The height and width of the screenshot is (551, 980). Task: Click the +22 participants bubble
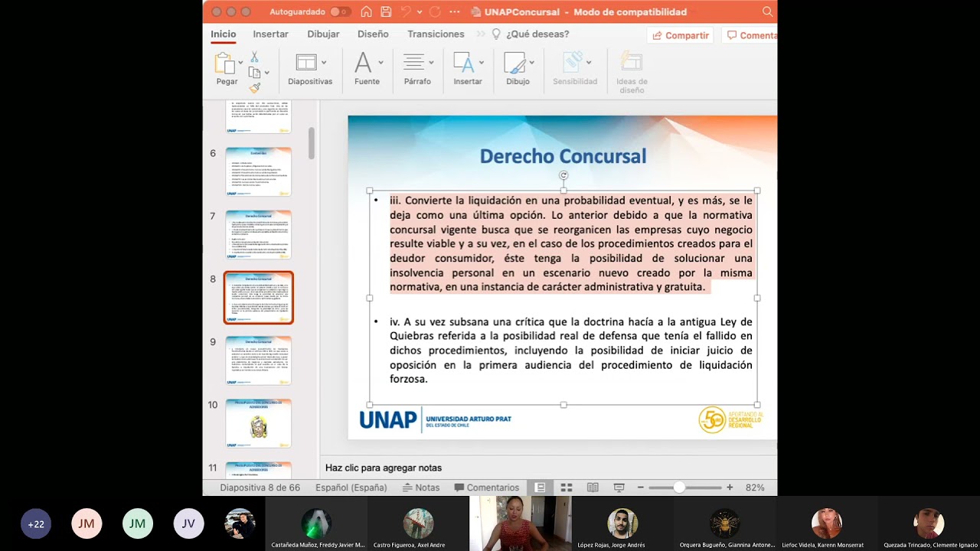coord(36,524)
